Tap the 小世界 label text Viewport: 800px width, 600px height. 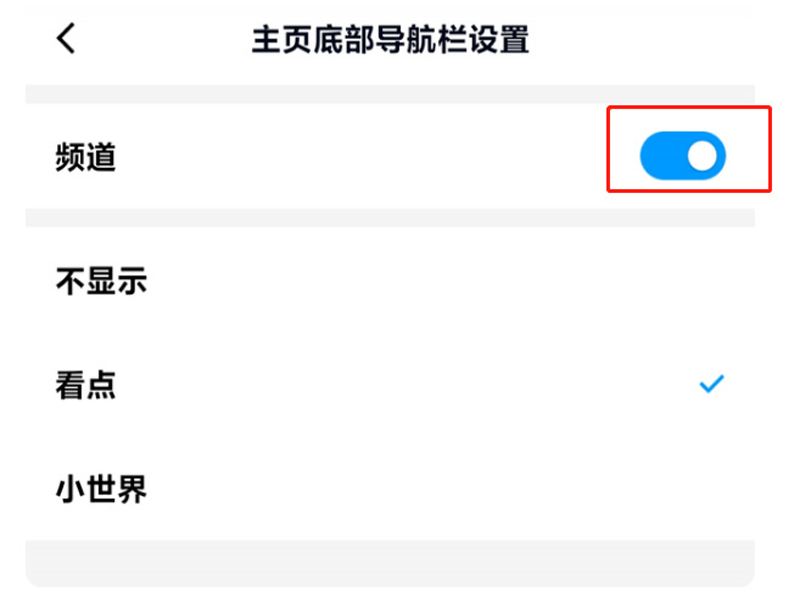101,489
